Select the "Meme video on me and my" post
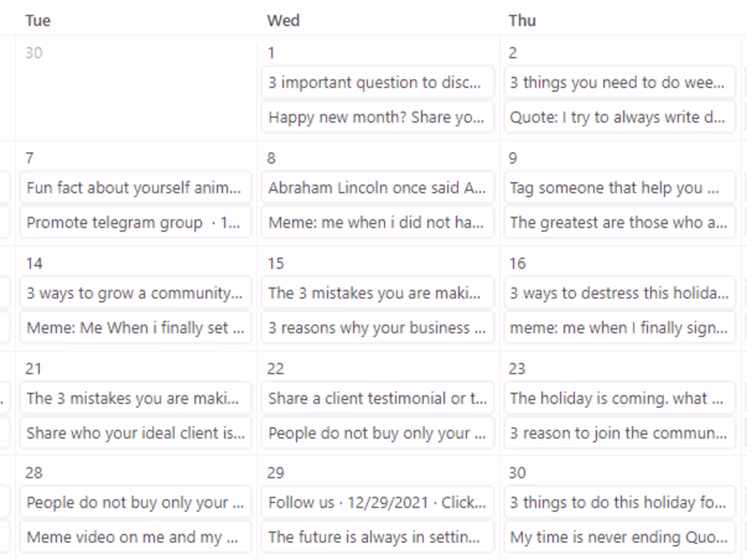This screenshot has width=747, height=560. pos(135,537)
